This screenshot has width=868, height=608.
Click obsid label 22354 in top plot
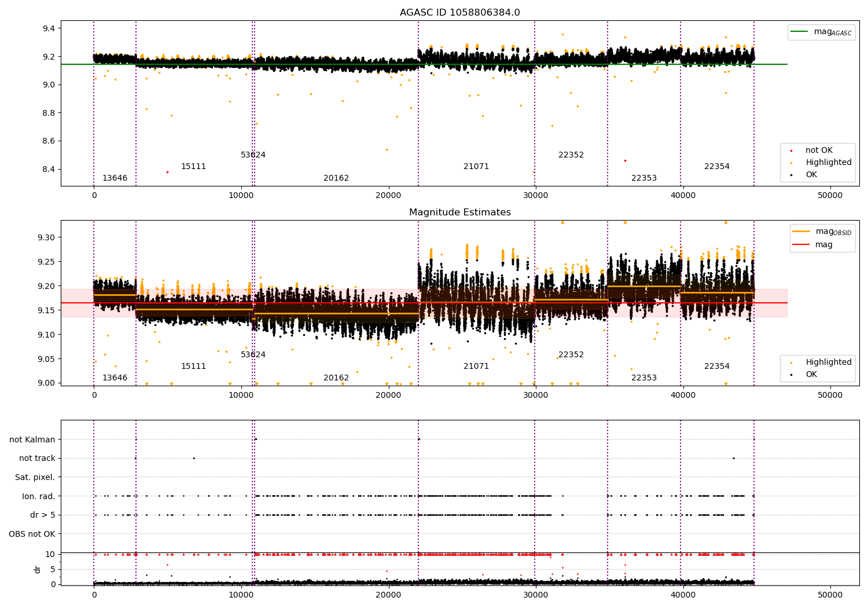pos(717,167)
